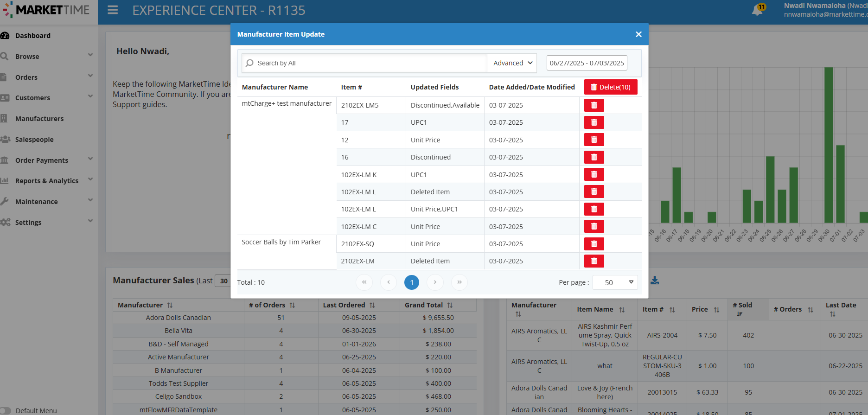Sort items table by Price
Image resolution: width=868 pixels, height=415 pixels.
[x=716, y=310]
